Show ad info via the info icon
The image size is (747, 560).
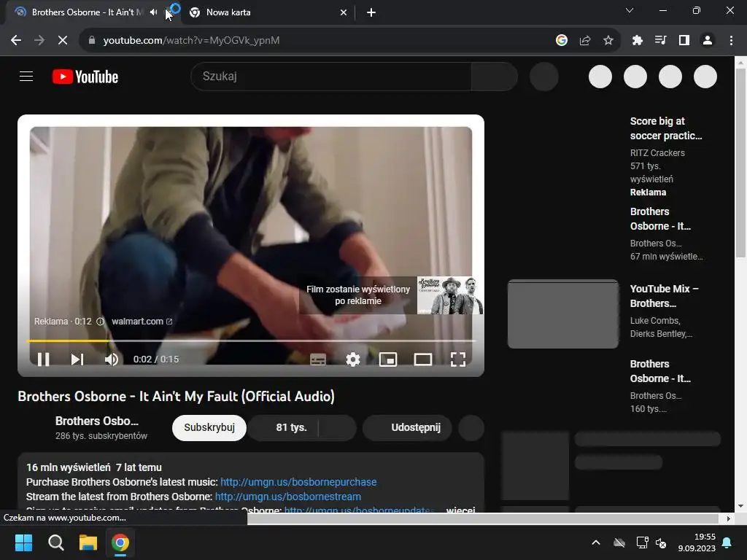[x=100, y=322]
